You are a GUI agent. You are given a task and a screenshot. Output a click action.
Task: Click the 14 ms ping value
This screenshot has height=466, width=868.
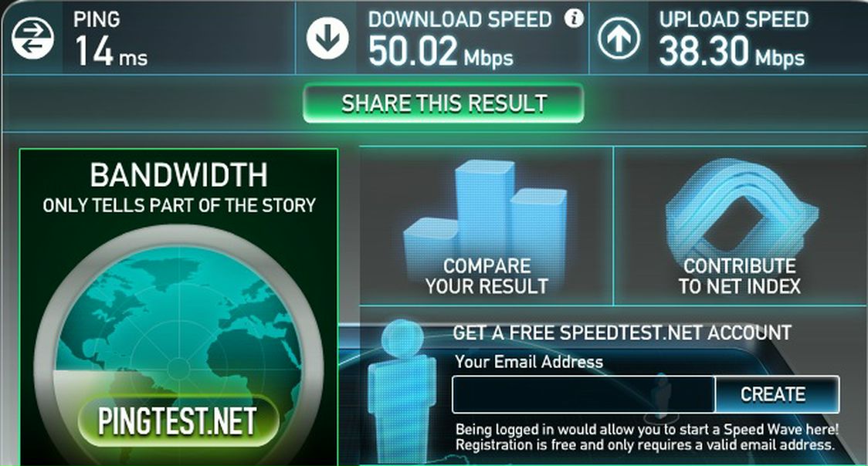pyautogui.click(x=110, y=52)
